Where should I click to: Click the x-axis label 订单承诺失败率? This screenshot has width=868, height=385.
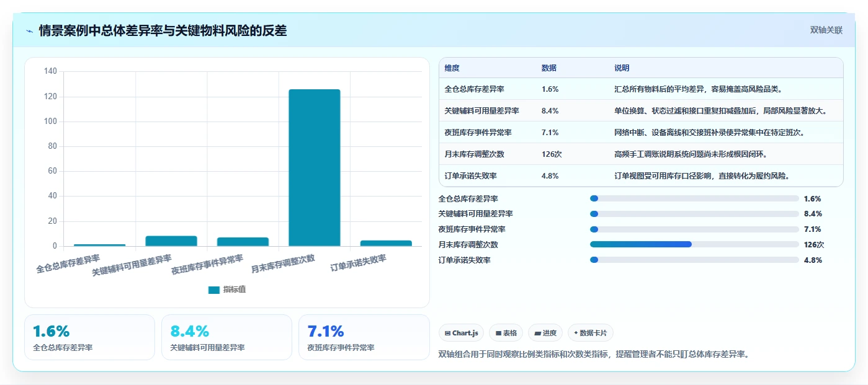tap(359, 263)
